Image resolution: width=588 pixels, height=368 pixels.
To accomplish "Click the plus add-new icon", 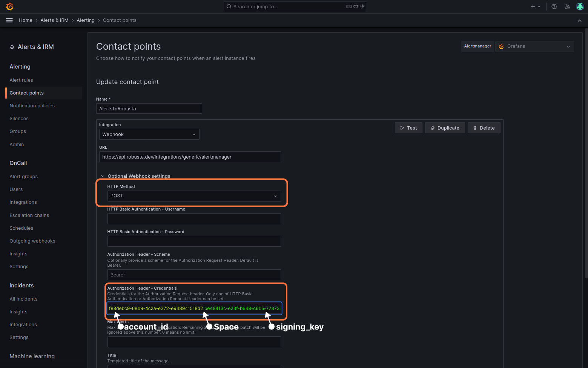I will click(533, 6).
